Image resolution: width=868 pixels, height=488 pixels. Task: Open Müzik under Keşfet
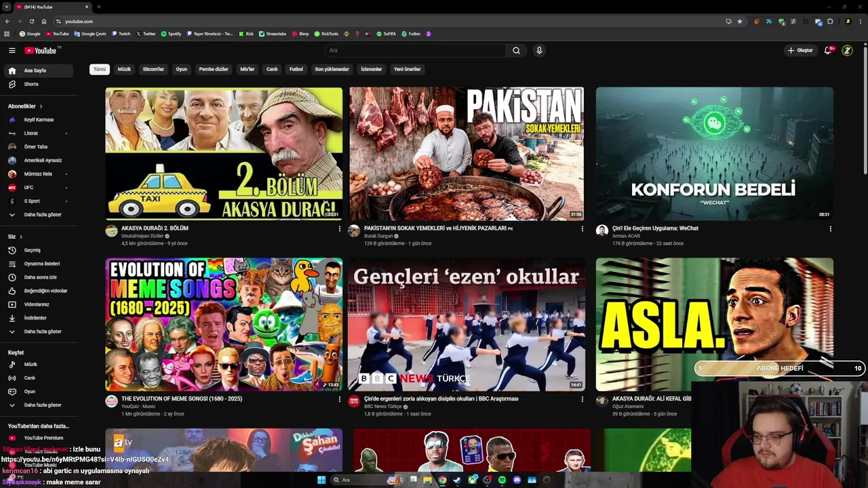(x=39, y=365)
